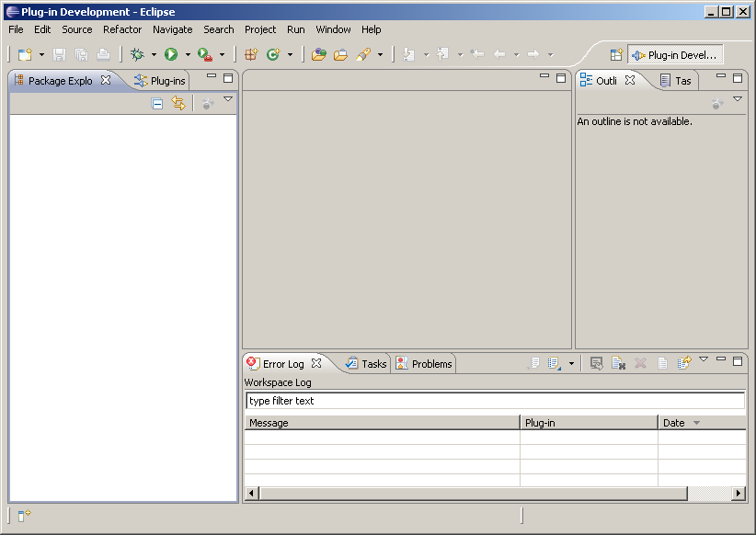Select the Tas tab beside Outline
The height and width of the screenshot is (535, 756).
click(676, 81)
